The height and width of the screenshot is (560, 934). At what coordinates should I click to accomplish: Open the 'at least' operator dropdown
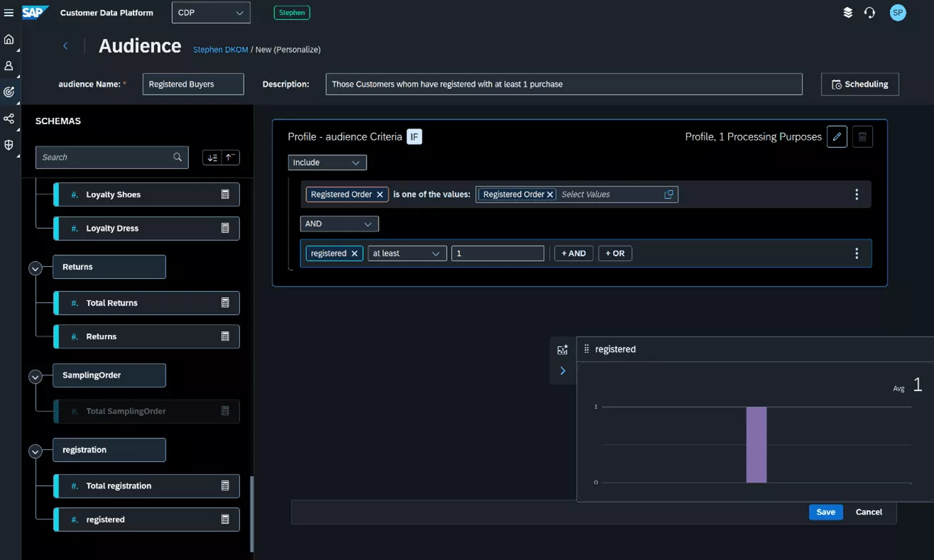406,253
